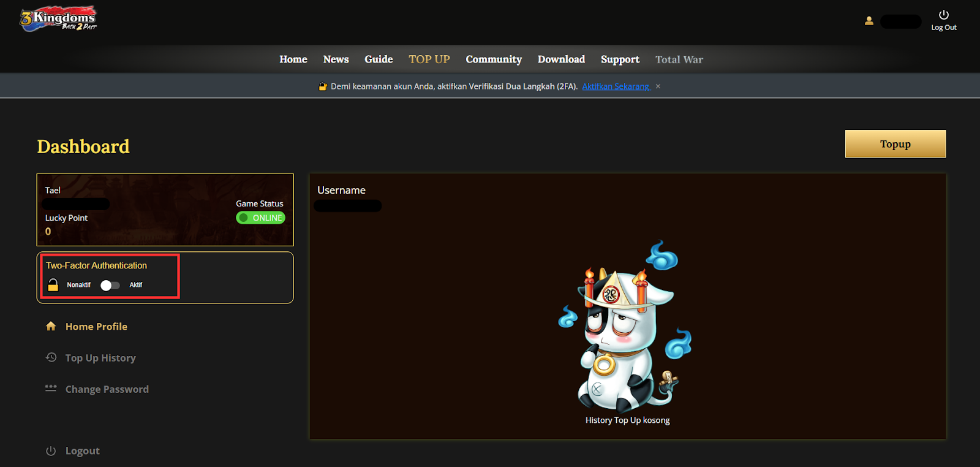Select TOP UP in navigation bar
980x467 pixels.
click(x=429, y=59)
